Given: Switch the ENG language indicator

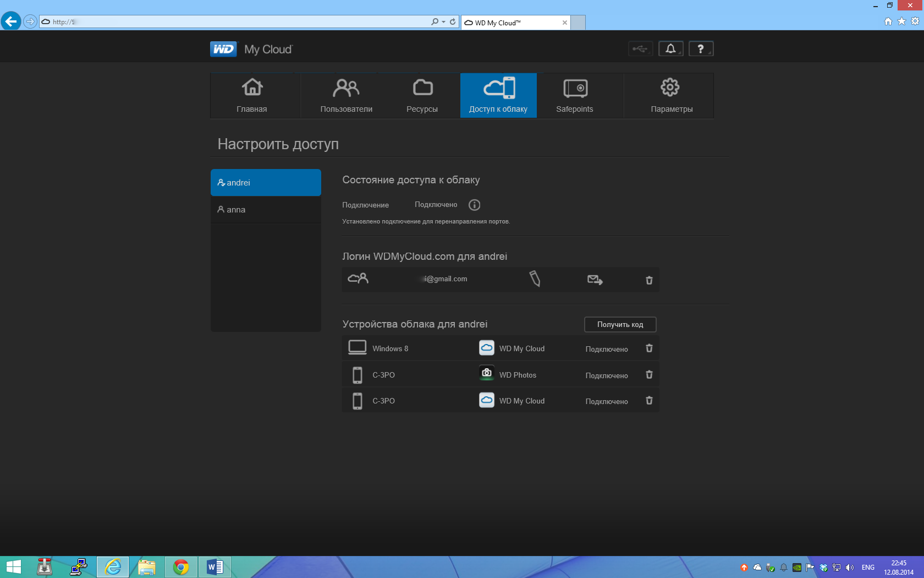Looking at the screenshot, I should (868, 568).
